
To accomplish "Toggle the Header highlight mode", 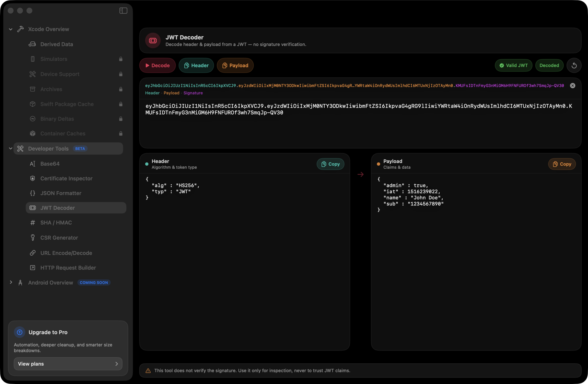I will click(x=196, y=65).
